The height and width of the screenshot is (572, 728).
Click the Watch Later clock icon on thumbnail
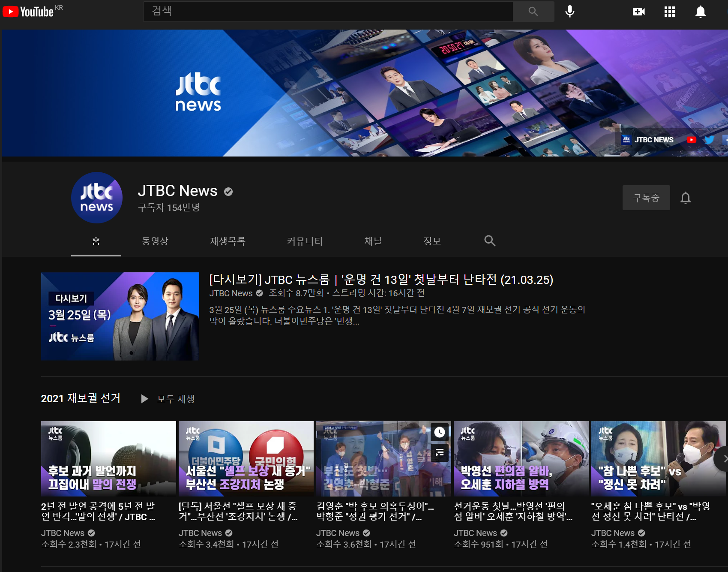440,432
